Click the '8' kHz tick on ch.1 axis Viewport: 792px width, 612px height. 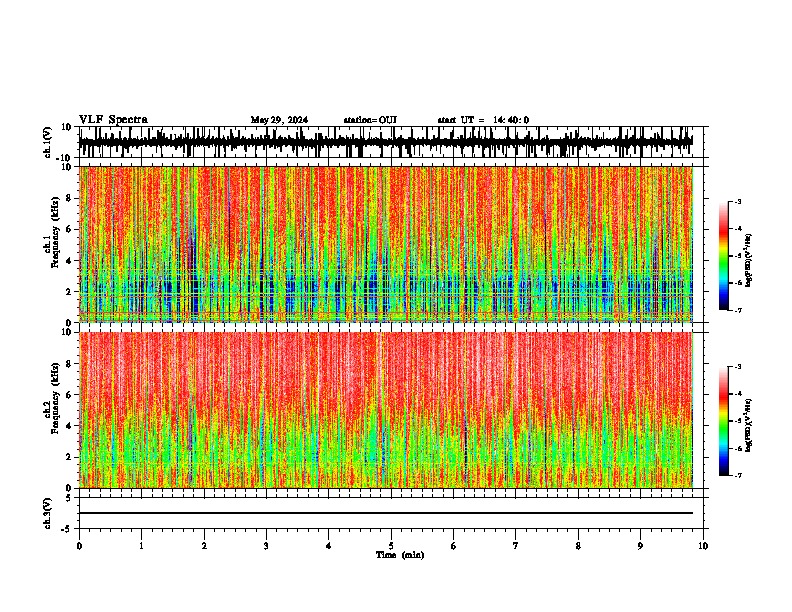coord(70,198)
